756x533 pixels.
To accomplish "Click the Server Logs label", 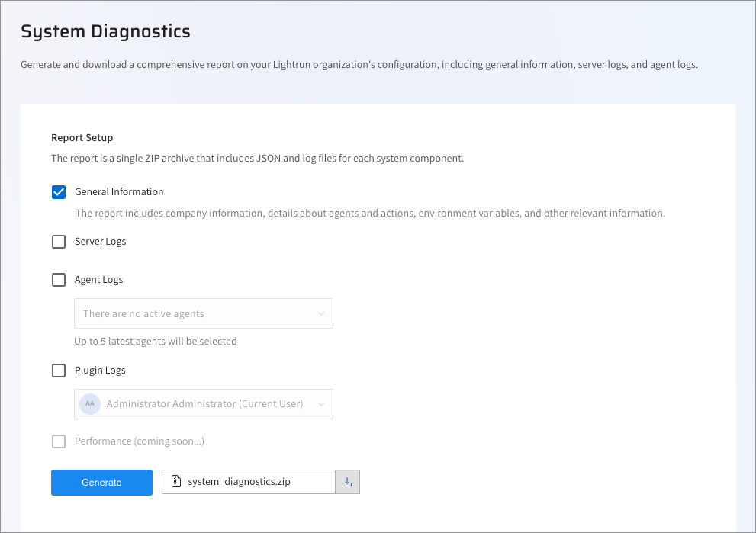I will point(101,242).
